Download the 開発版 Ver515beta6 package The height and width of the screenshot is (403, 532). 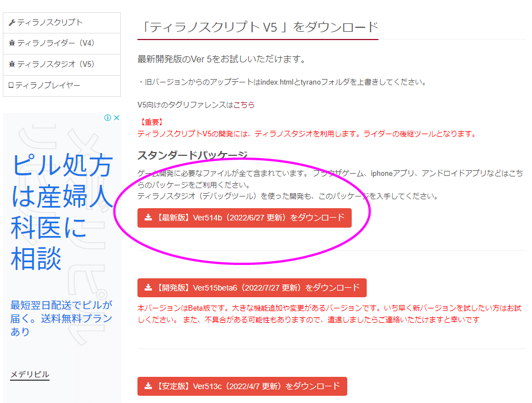pos(252,288)
